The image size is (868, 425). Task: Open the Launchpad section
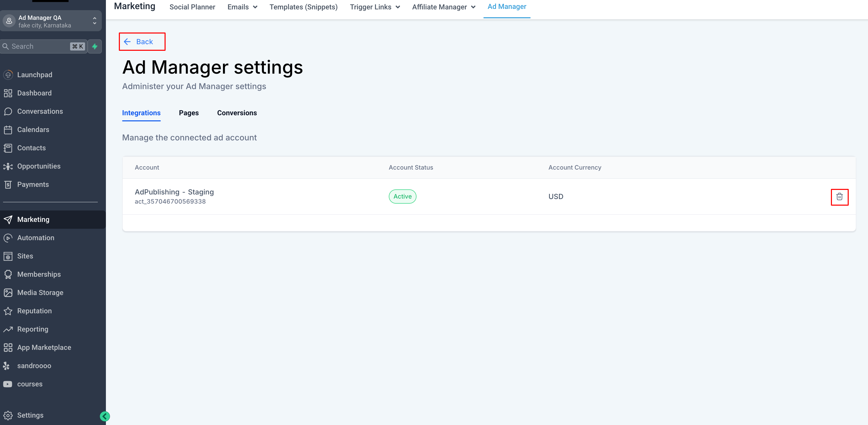point(35,74)
